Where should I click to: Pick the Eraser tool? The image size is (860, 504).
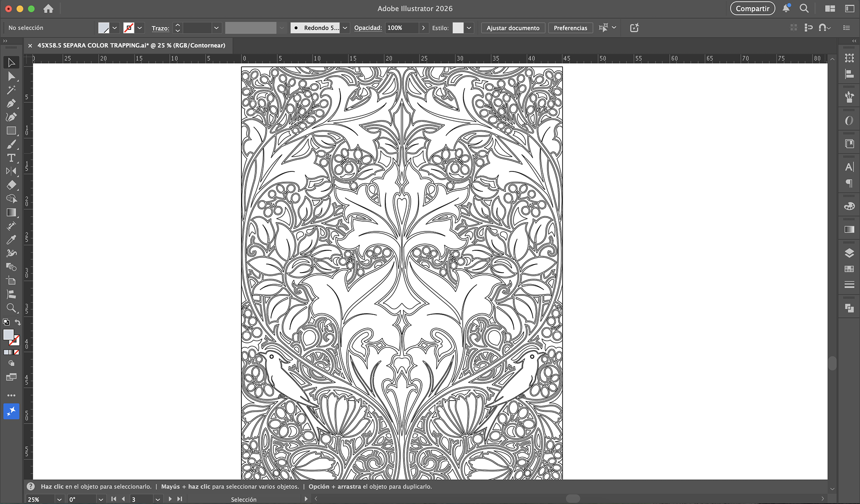(x=11, y=185)
